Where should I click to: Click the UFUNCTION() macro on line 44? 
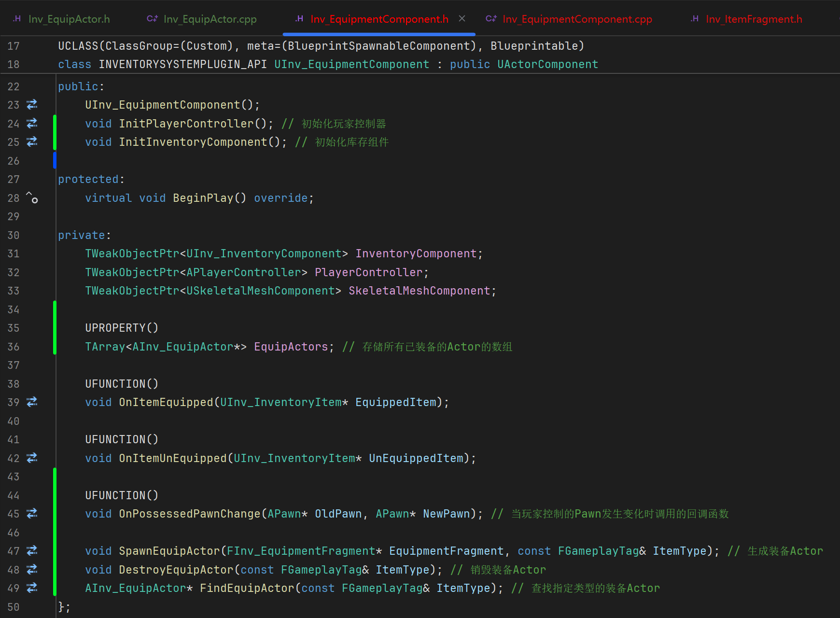coord(122,495)
